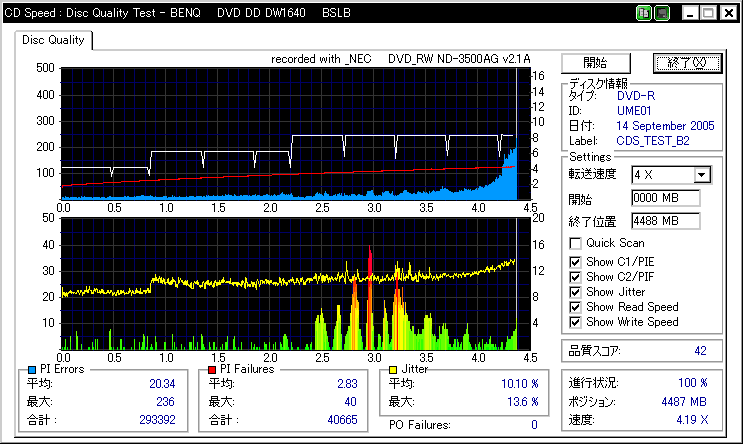Click the PO Failures value 0
Screen dimensions: 743x444
click(x=535, y=425)
